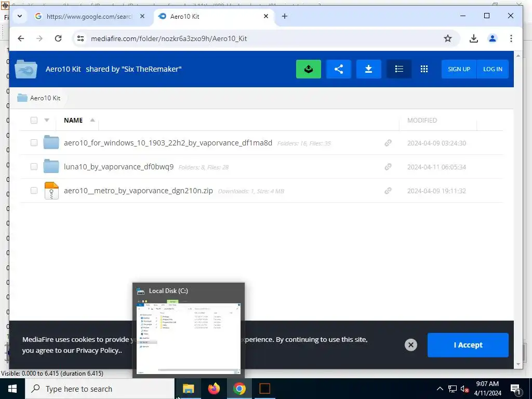Check the aero10__metro zip checkbox
Image resolution: width=532 pixels, height=399 pixels.
(34, 190)
